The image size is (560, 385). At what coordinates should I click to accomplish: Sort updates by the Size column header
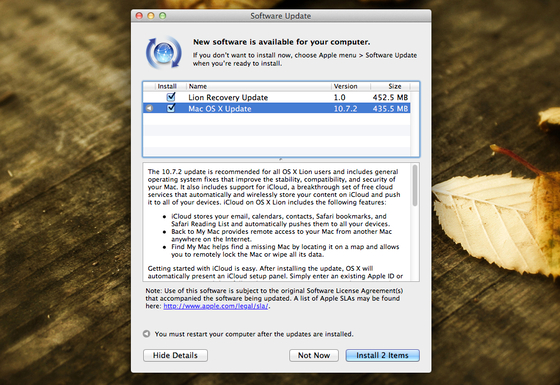point(390,86)
